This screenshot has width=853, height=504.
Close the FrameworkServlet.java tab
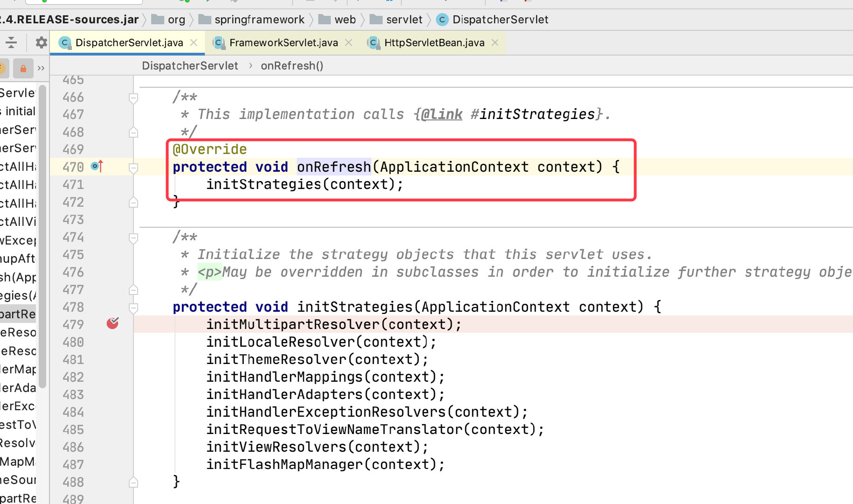(349, 42)
